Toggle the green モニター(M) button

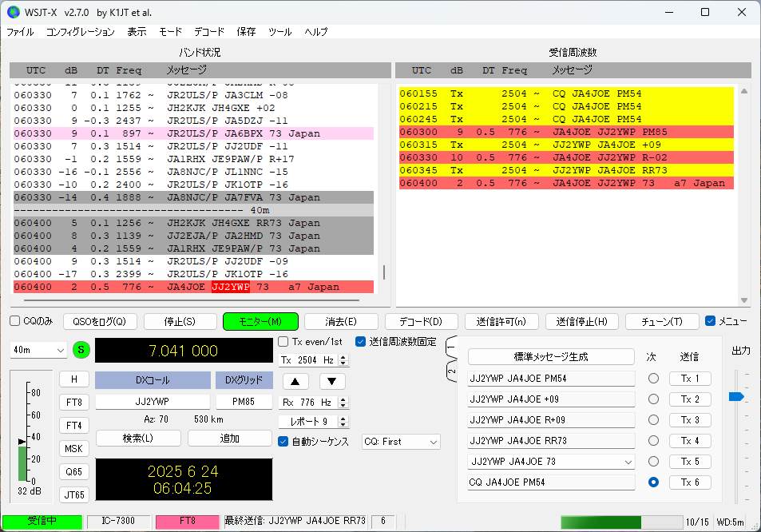click(260, 321)
